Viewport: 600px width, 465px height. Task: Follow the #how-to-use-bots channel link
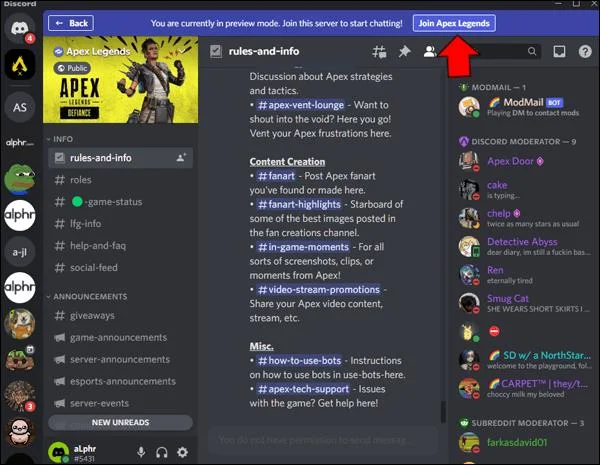click(299, 361)
